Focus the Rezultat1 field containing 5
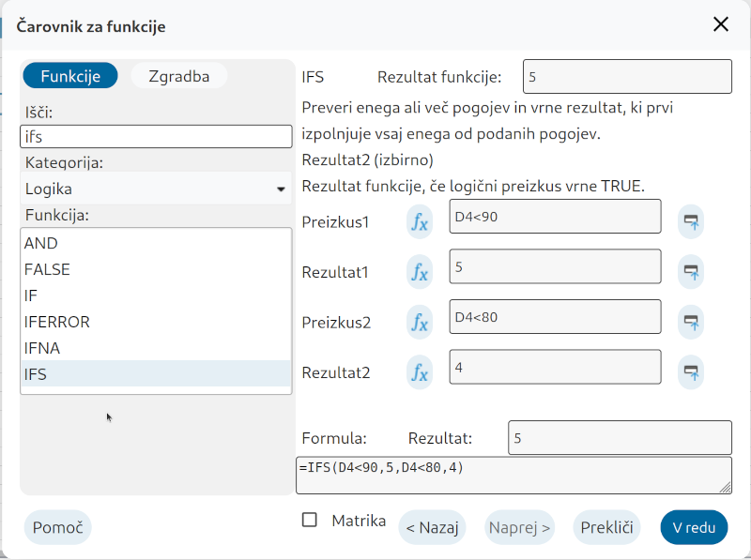The image size is (751, 560). click(x=555, y=266)
